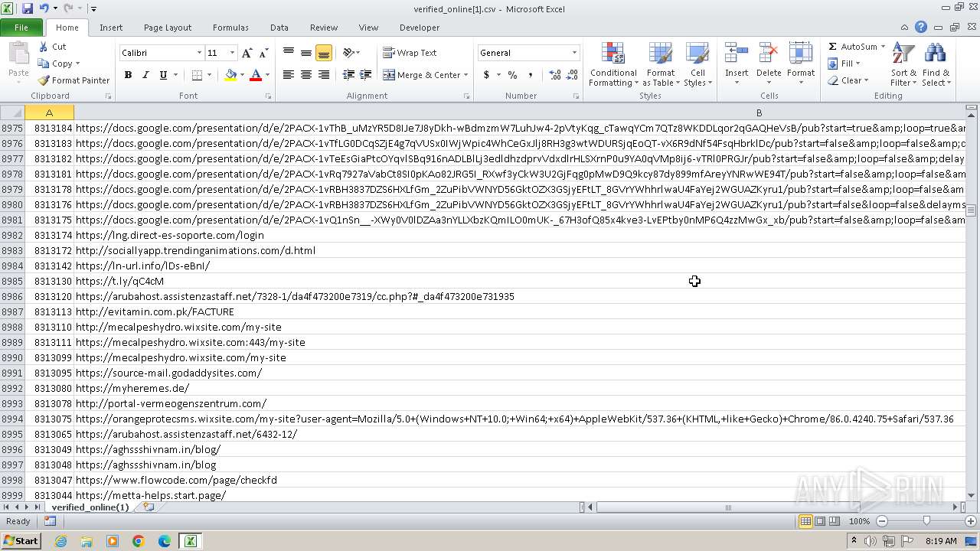Switch to Page Break Preview in status bar

point(835,521)
